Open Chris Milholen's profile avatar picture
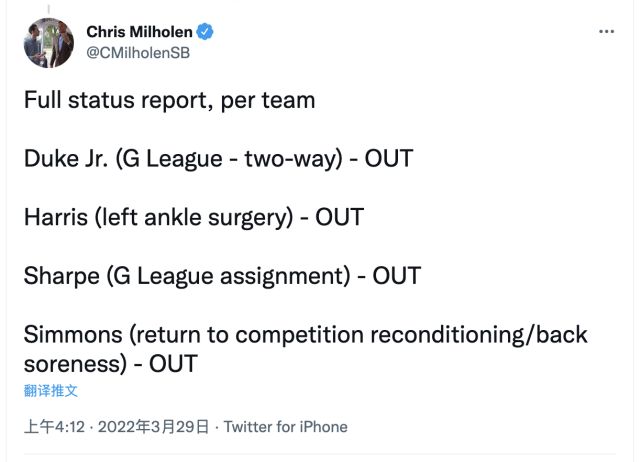This screenshot has height=462, width=641. 49,42
